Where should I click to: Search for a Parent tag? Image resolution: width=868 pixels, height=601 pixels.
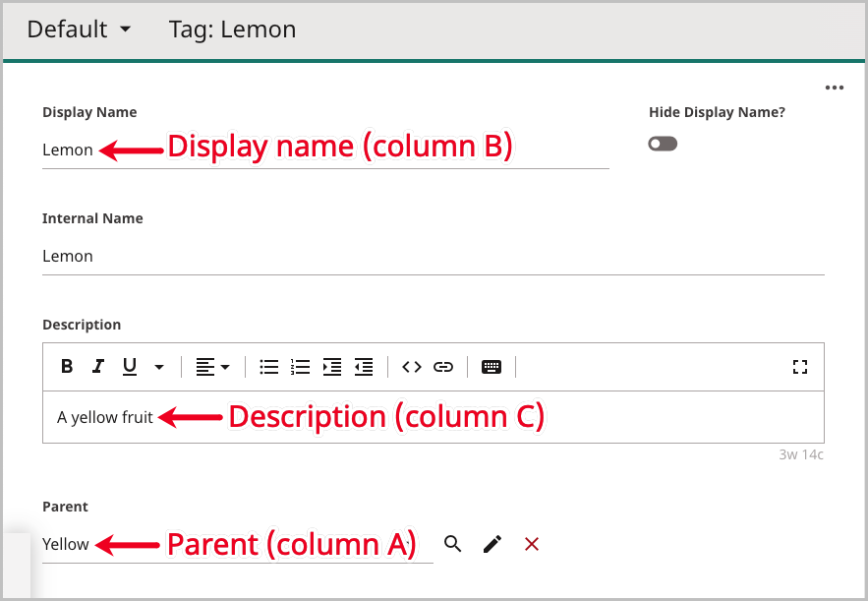coord(453,544)
